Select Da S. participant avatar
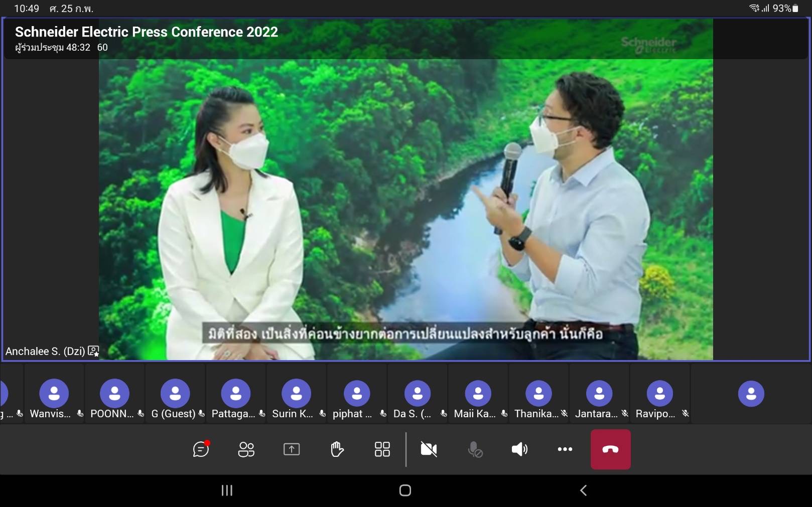The height and width of the screenshot is (507, 812). click(418, 393)
